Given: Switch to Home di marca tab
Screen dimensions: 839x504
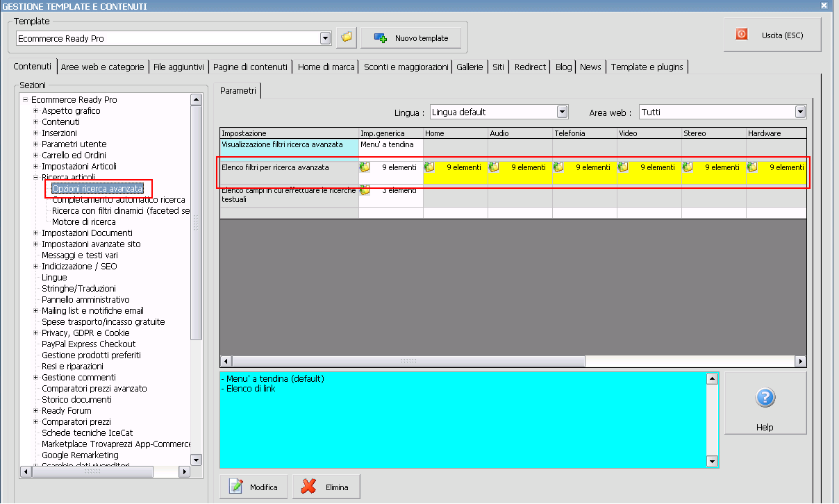Looking at the screenshot, I should tap(326, 67).
